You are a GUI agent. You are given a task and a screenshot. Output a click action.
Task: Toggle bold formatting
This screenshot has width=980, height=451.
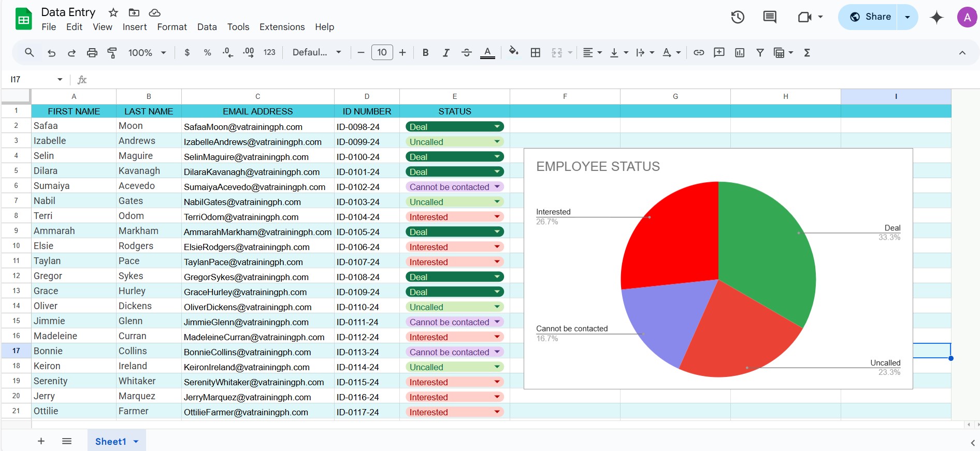click(x=425, y=53)
